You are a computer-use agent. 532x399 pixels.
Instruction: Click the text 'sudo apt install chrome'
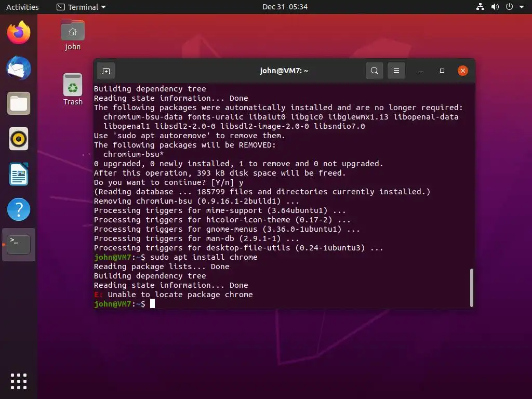(x=204, y=257)
